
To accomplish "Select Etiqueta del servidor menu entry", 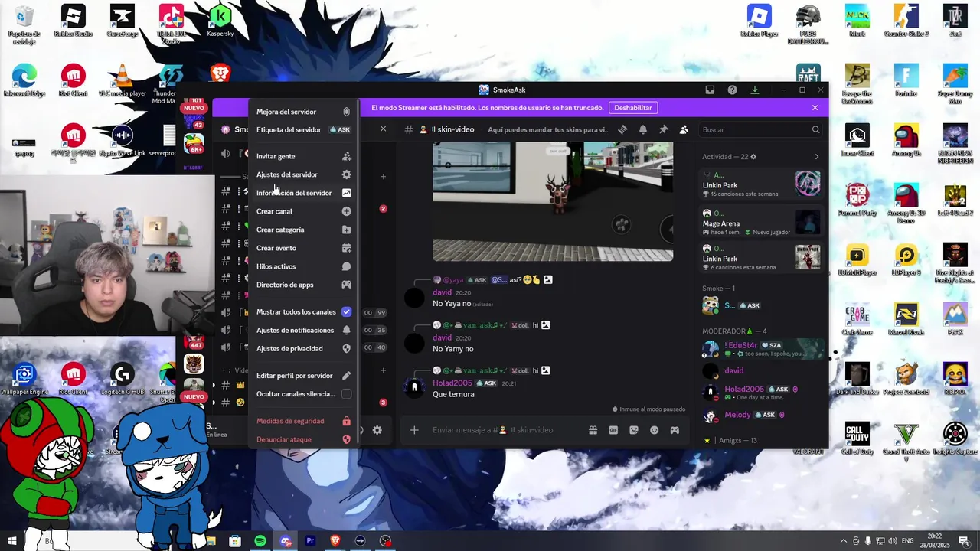I will click(x=302, y=130).
